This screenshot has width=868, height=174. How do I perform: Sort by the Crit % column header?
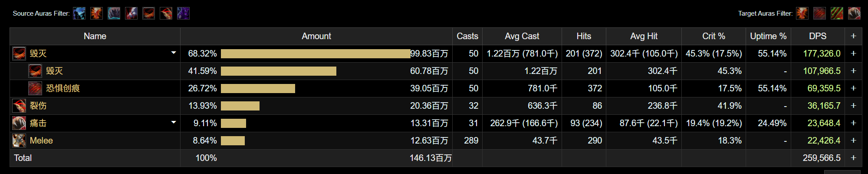(x=713, y=36)
